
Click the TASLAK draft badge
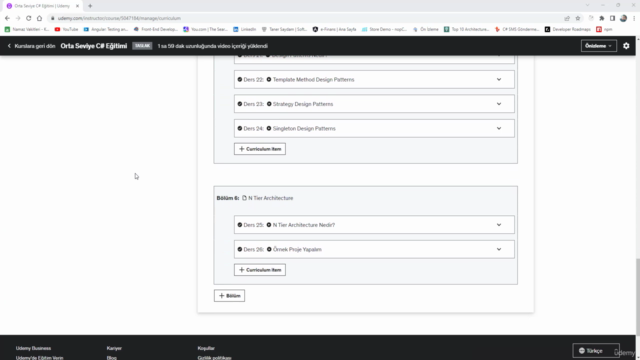pos(142,46)
